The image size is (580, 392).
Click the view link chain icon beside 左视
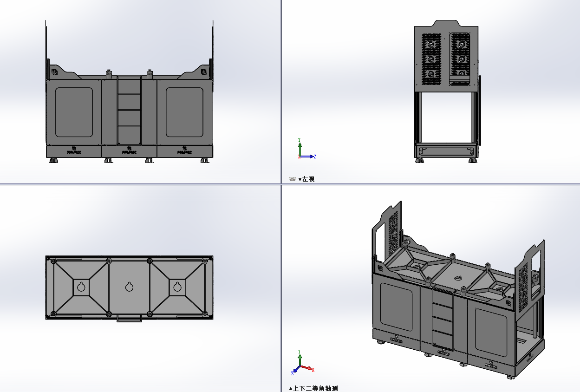292,179
